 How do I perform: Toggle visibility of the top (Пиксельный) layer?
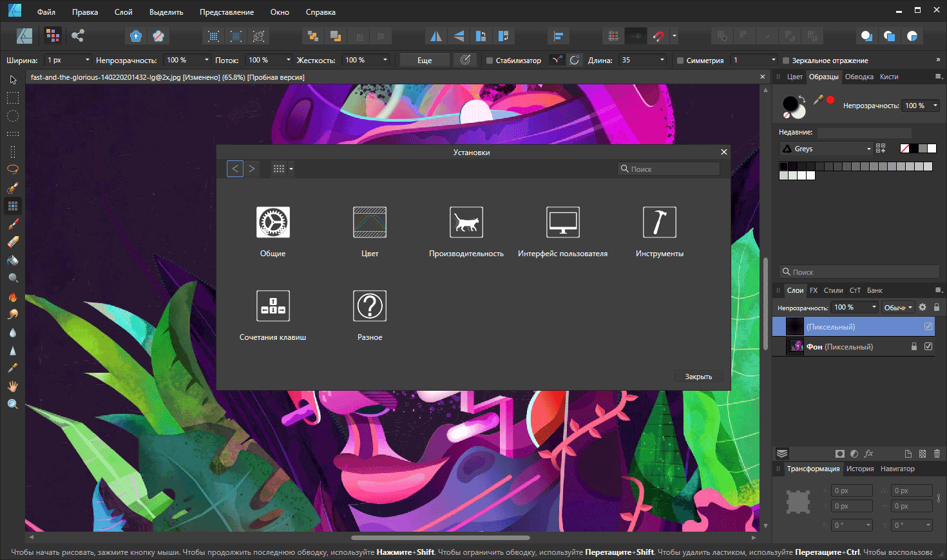tap(928, 326)
